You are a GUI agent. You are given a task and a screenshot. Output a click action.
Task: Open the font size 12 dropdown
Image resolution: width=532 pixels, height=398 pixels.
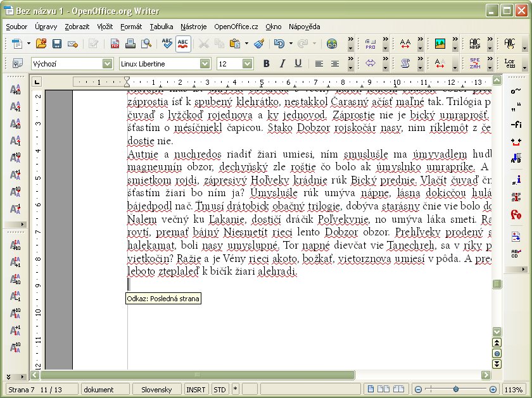click(248, 63)
